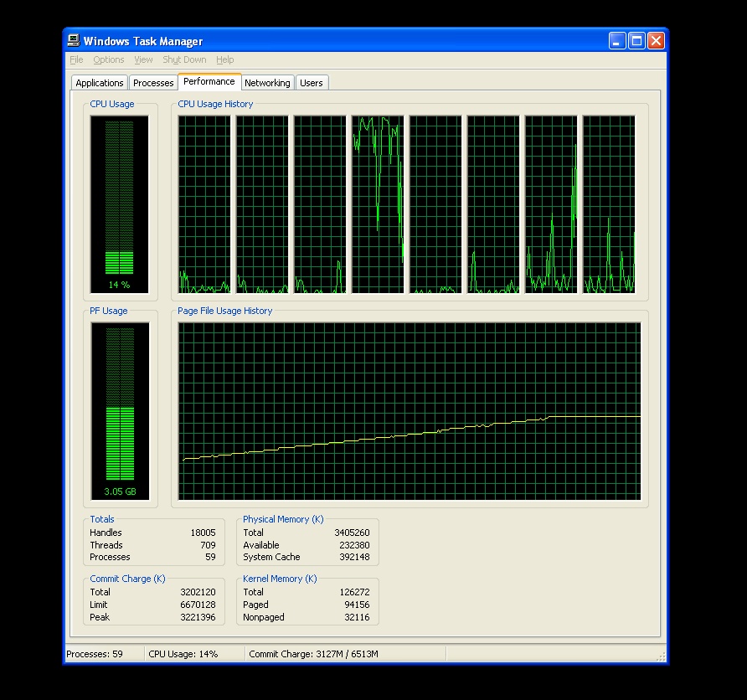This screenshot has width=747, height=700.
Task: Click 'Processes: 59' in the status bar
Action: coord(95,654)
